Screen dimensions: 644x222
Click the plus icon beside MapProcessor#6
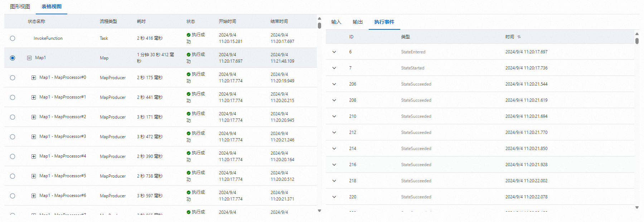tap(34, 196)
